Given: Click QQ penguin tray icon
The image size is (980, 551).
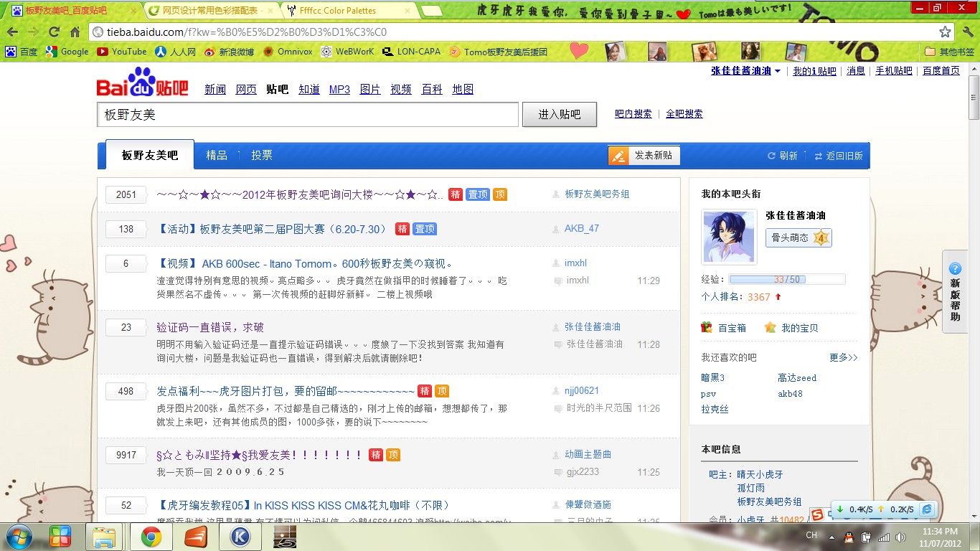Looking at the screenshot, I should point(849,537).
